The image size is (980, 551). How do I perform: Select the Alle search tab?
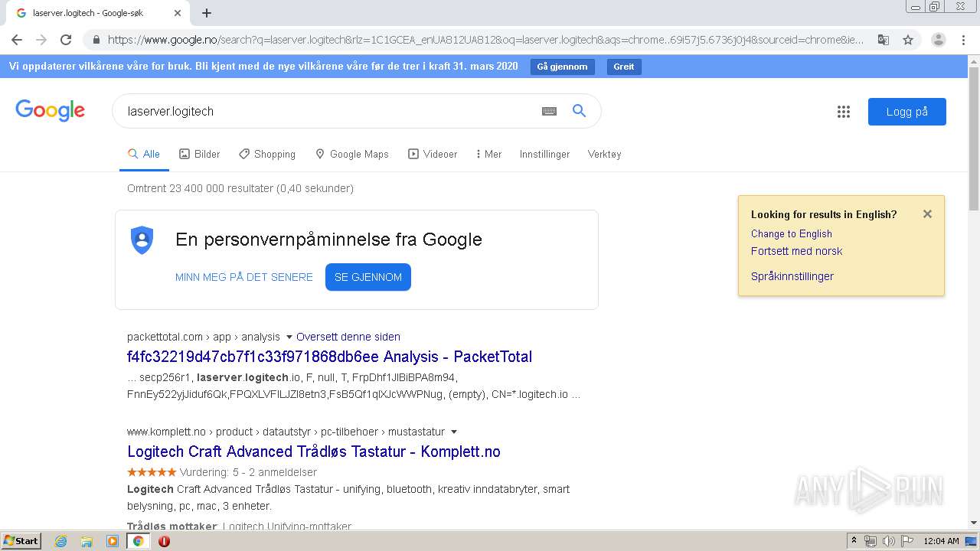click(144, 154)
